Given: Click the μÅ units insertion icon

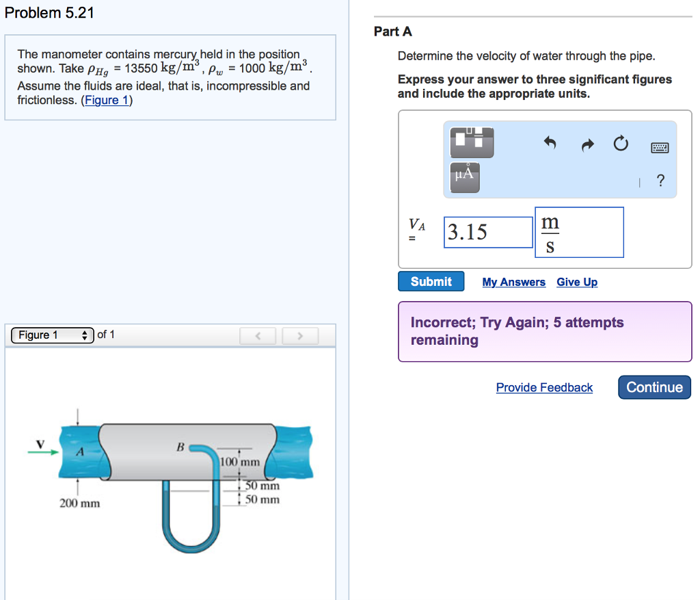Looking at the screenshot, I should click(x=463, y=177).
